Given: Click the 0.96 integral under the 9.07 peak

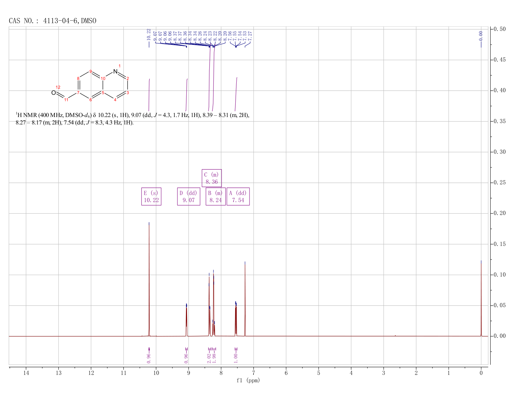Looking at the screenshot, I should point(186,358).
